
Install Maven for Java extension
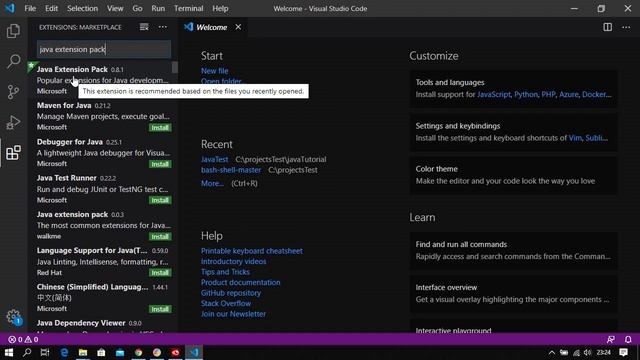pyautogui.click(x=160, y=128)
